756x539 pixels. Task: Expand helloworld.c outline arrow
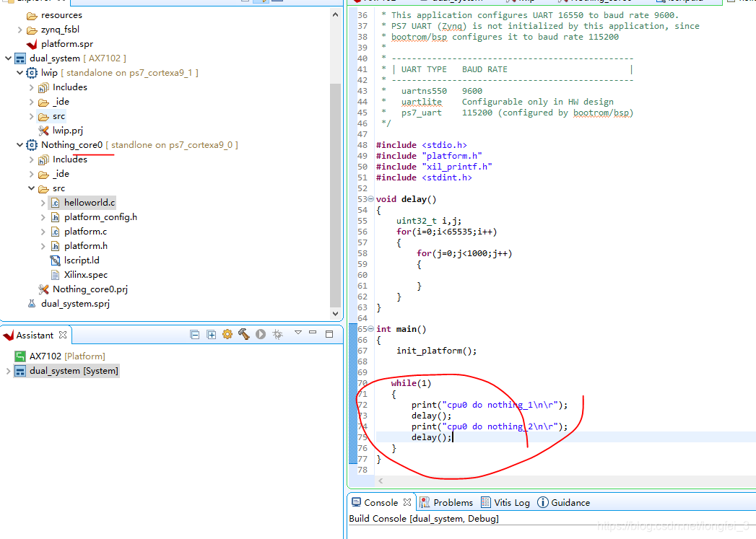(43, 203)
